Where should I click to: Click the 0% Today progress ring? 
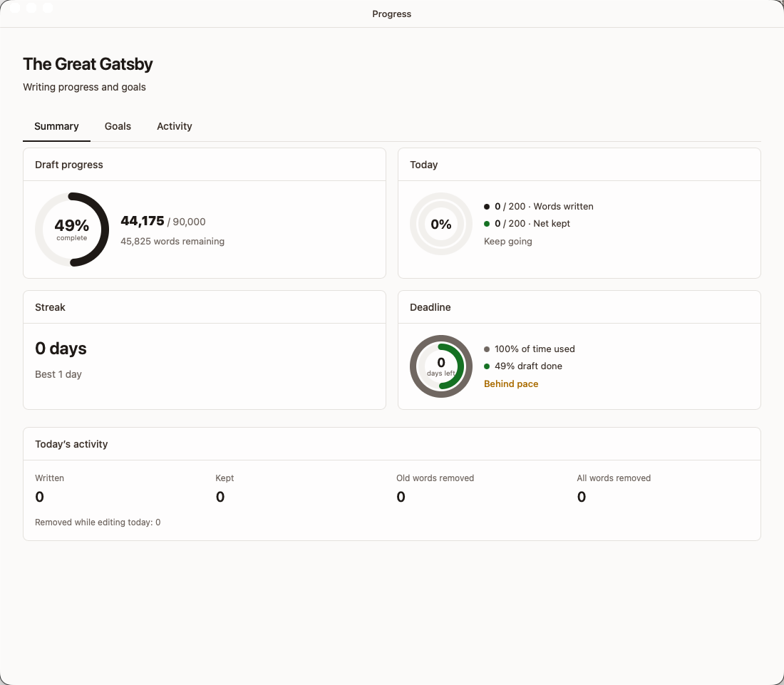[441, 224]
